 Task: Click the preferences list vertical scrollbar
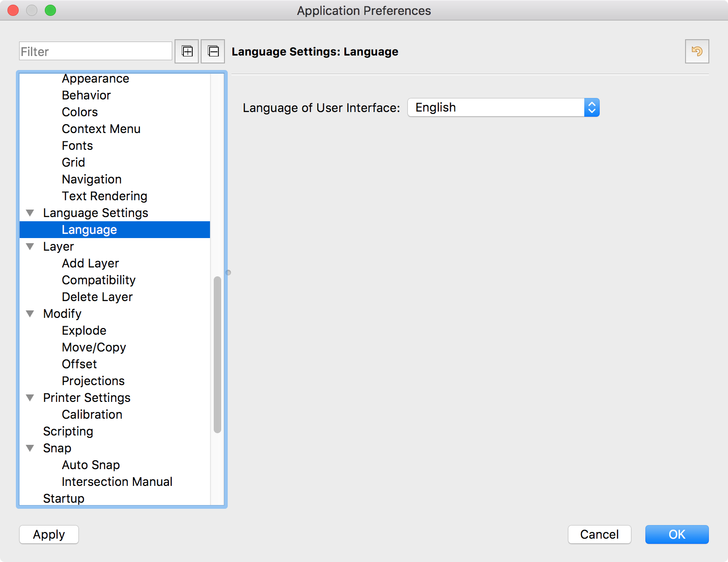(x=217, y=355)
